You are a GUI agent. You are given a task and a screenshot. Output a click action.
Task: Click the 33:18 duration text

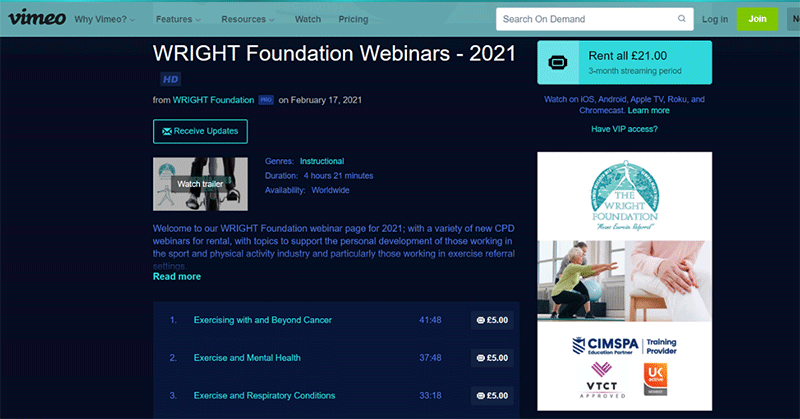430,396
